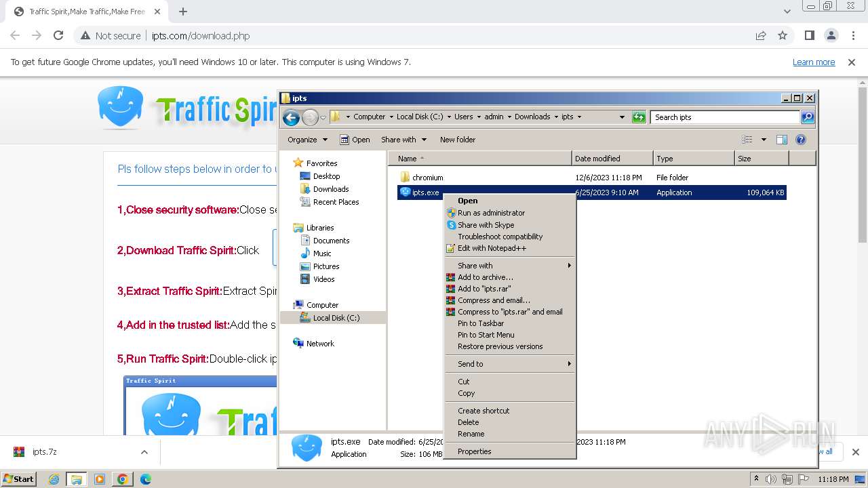Open the Chrome profile avatar icon
868x488 pixels.
click(831, 36)
